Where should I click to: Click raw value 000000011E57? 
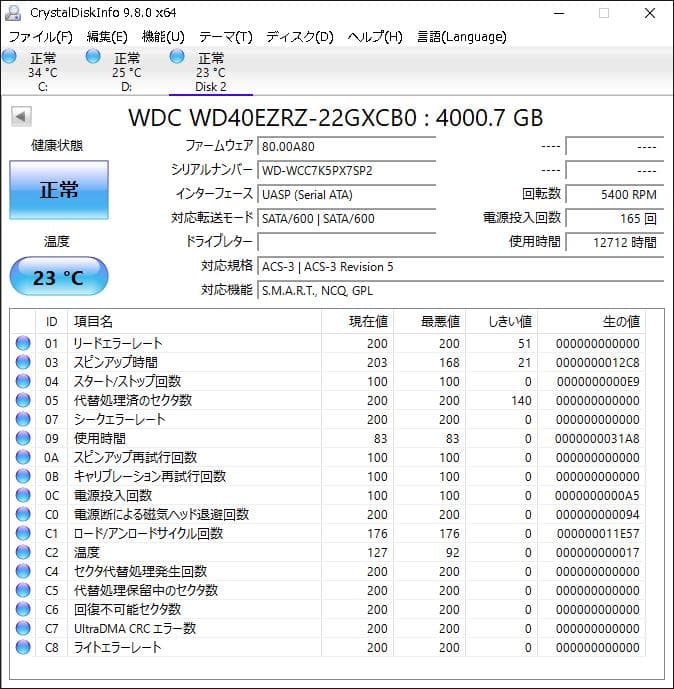(x=598, y=533)
